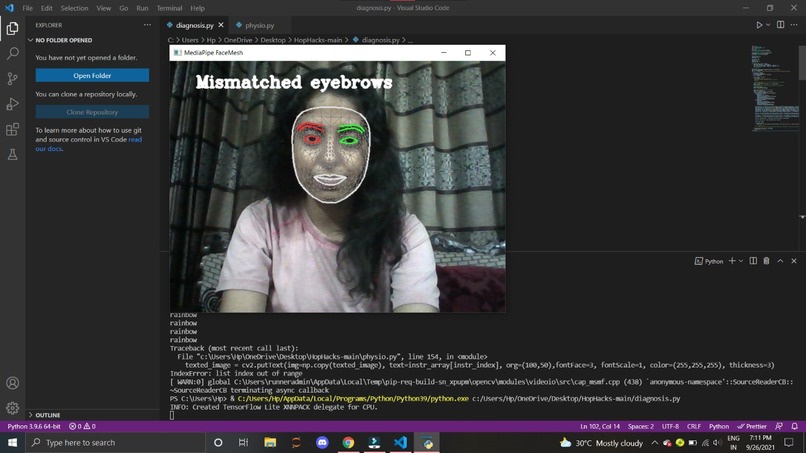
Task: Maximize the MediaPipe FaceMesh window
Action: (468, 52)
